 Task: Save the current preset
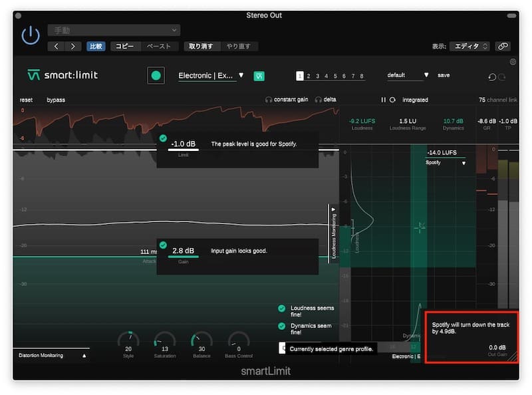[x=444, y=75]
